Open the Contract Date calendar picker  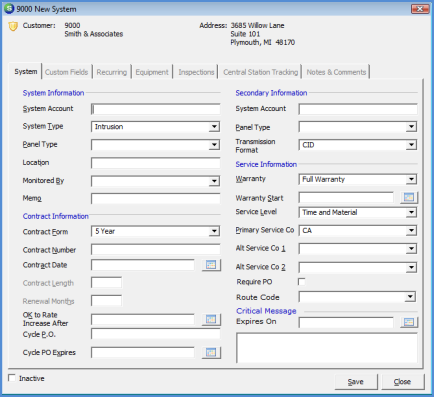tap(211, 265)
